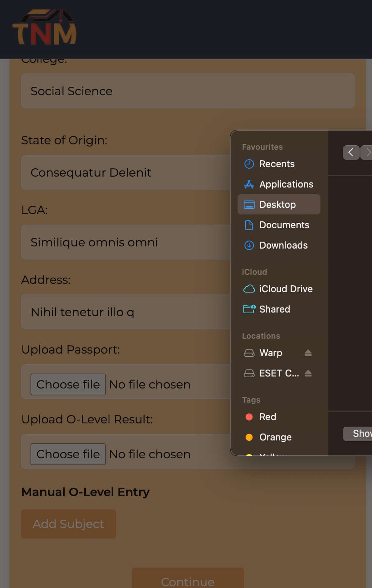
Task: Eject the ESET disk volume
Action: click(x=308, y=373)
